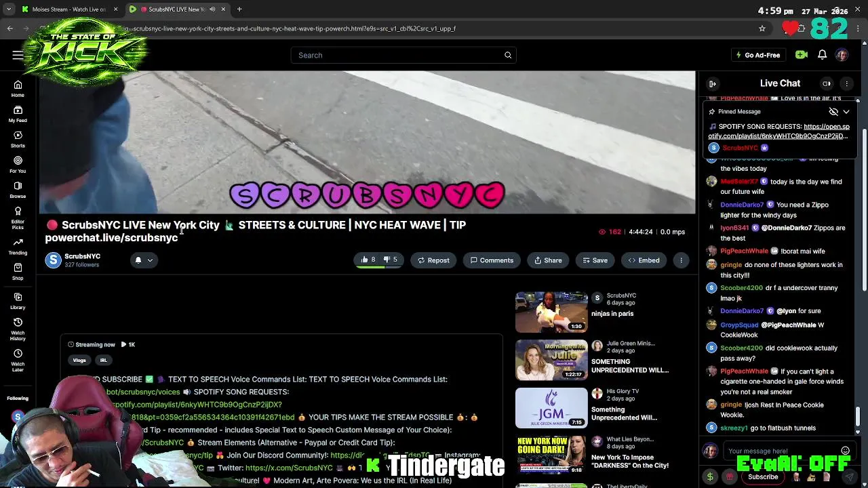Click the green upload video icon

tap(802, 55)
